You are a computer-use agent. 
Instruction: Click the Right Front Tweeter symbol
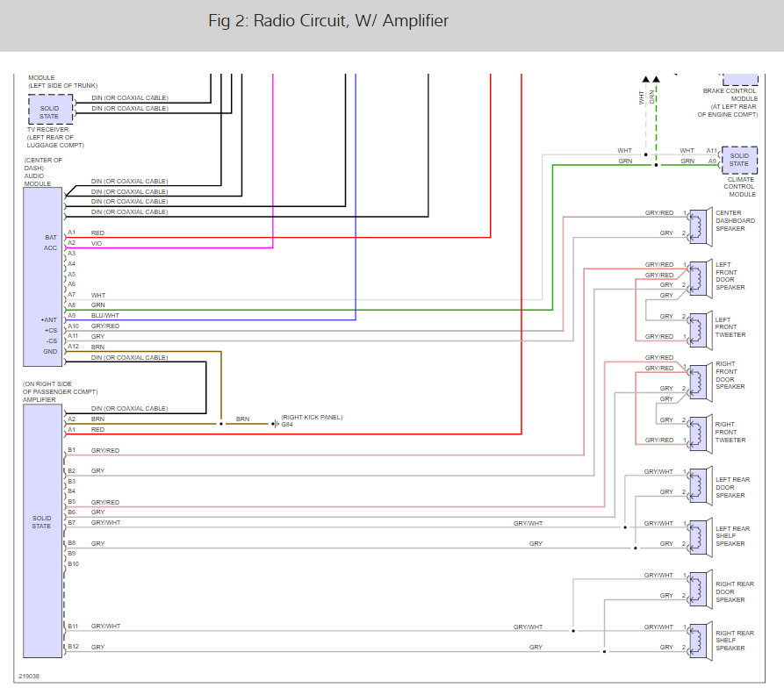pos(701,434)
